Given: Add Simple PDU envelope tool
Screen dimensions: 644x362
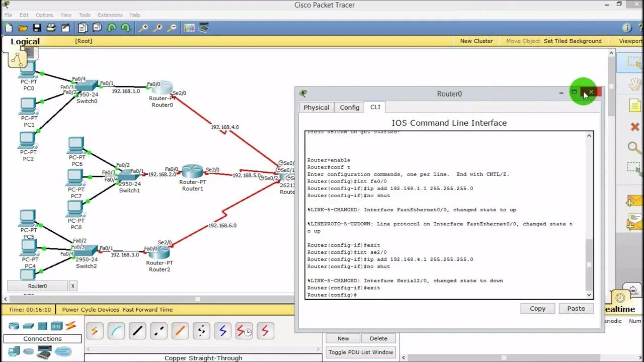Looking at the screenshot, I should point(634,201).
